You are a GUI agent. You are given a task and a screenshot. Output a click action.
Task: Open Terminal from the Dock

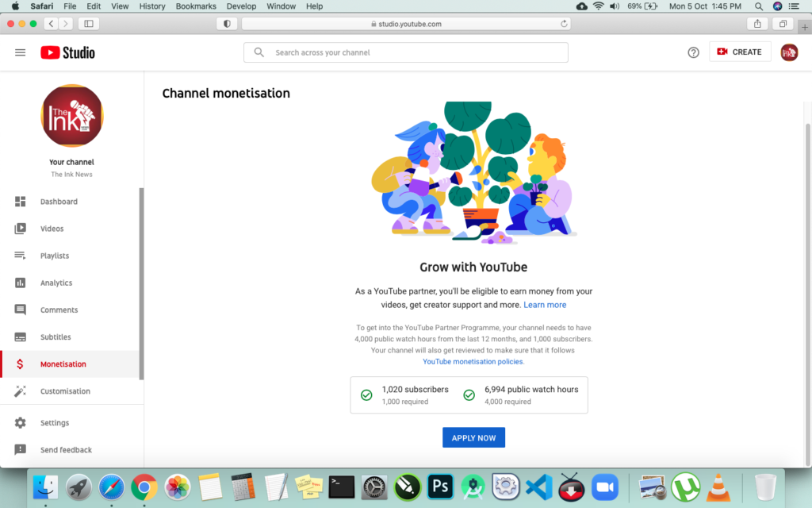tap(342, 487)
